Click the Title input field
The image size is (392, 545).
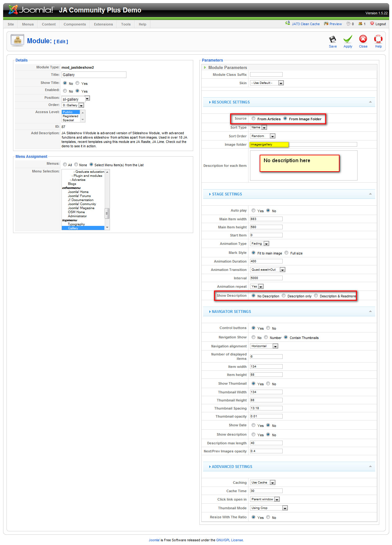[x=94, y=75]
